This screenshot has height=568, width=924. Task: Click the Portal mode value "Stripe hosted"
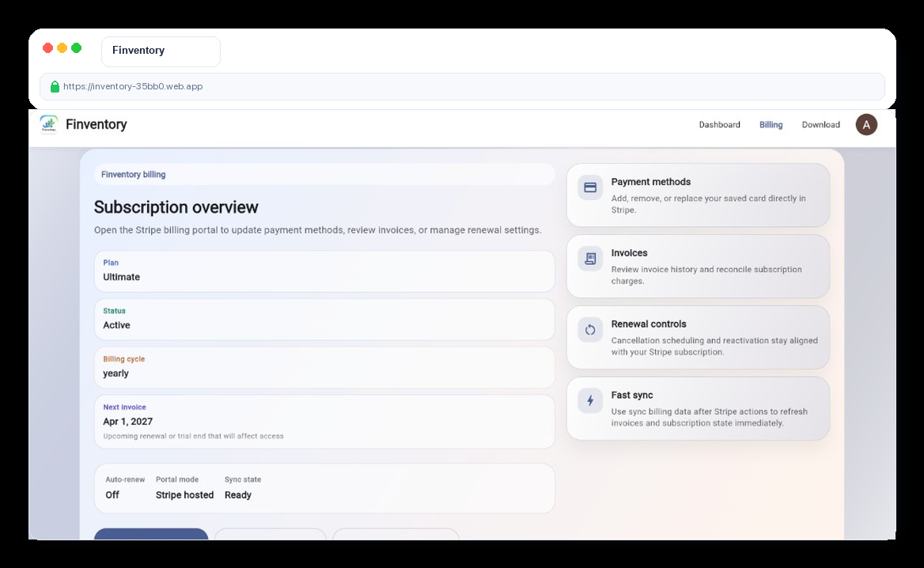[184, 495]
